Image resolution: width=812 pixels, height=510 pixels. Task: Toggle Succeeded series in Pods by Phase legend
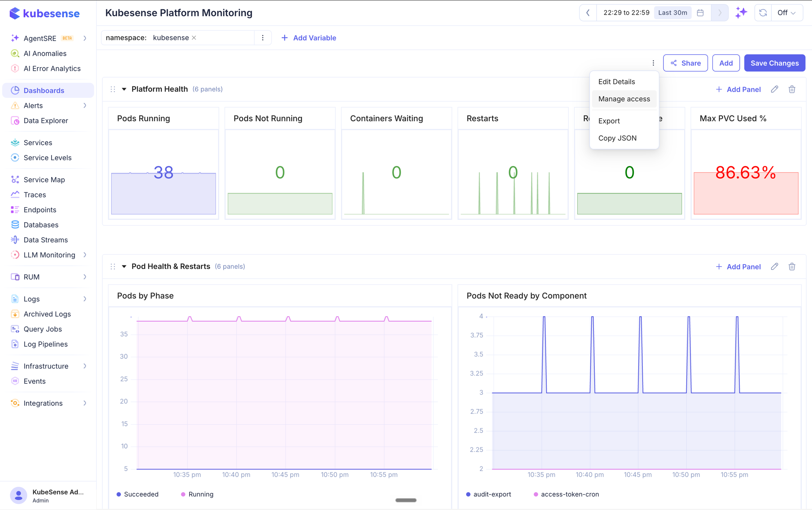(137, 494)
